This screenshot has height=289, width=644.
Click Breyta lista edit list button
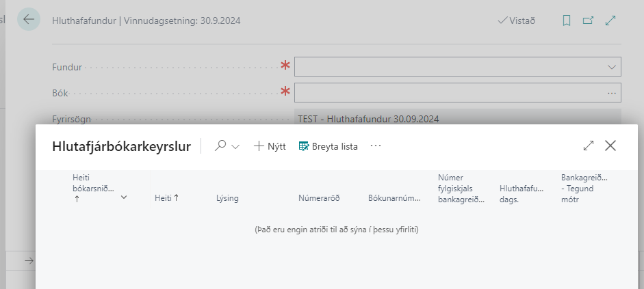coord(329,146)
